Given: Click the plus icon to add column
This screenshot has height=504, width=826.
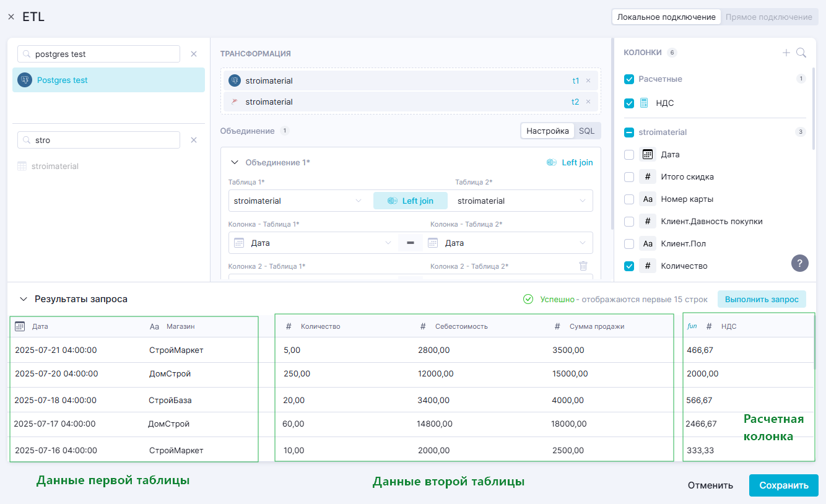Looking at the screenshot, I should (x=786, y=53).
